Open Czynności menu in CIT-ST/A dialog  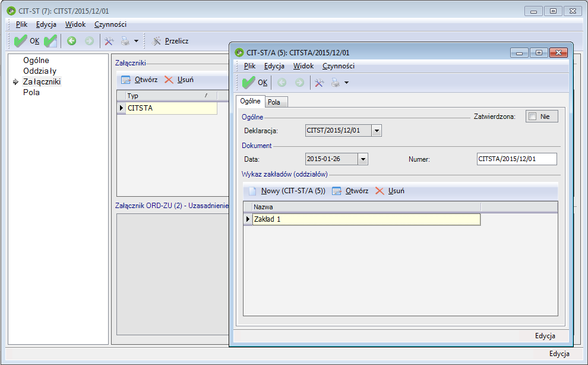pyautogui.click(x=339, y=66)
